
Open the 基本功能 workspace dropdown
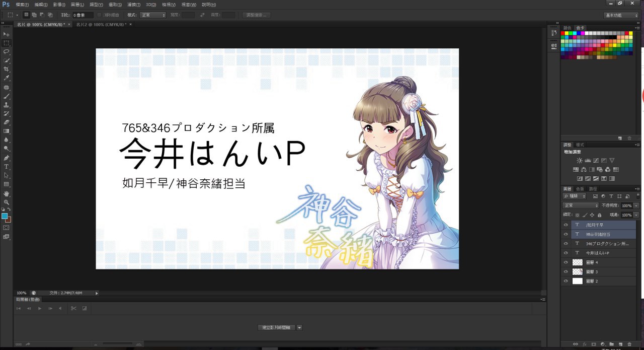[621, 15]
